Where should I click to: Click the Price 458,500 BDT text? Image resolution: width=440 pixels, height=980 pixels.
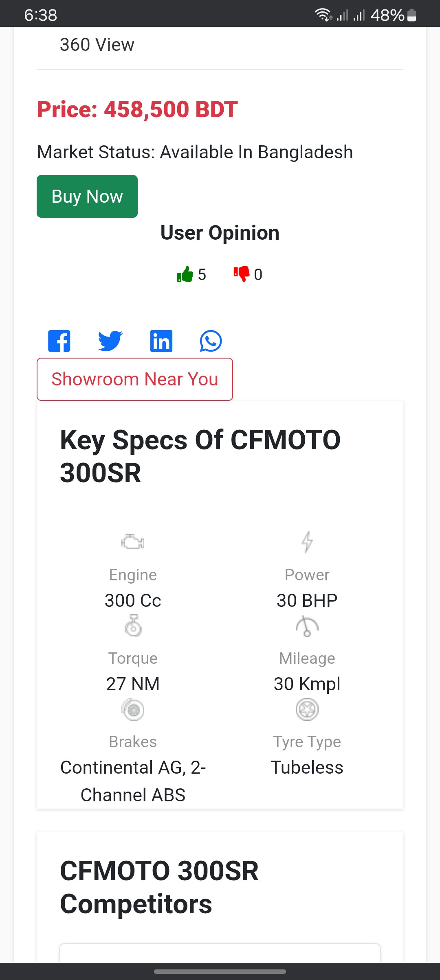tap(137, 109)
